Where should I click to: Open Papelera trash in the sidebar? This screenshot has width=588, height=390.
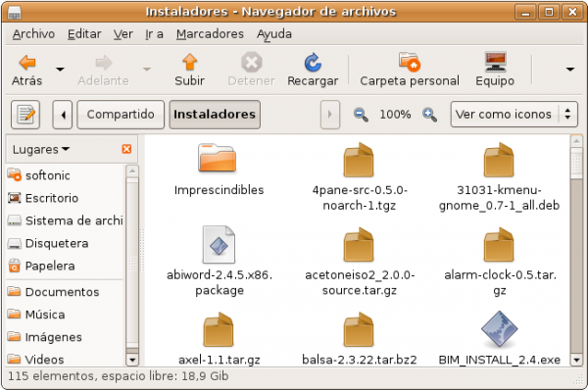tap(41, 266)
